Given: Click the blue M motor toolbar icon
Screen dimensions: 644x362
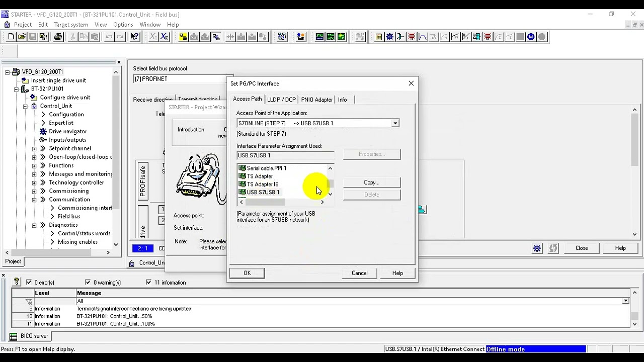Looking at the screenshot, I should 531,37.
